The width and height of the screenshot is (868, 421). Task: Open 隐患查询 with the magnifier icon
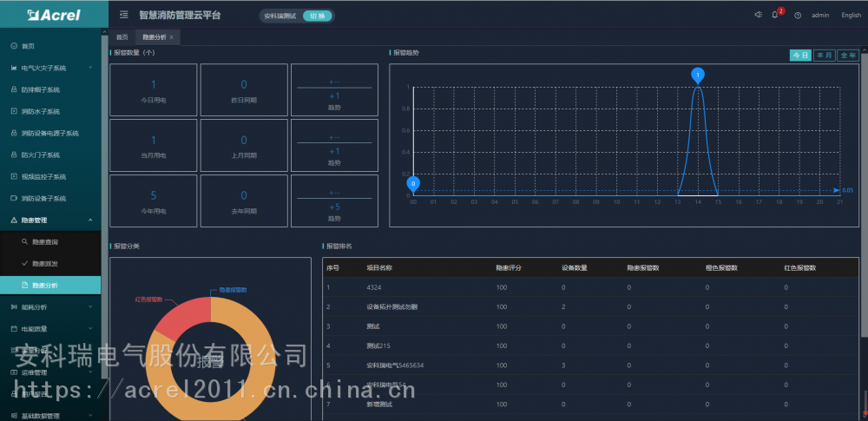tap(44, 241)
